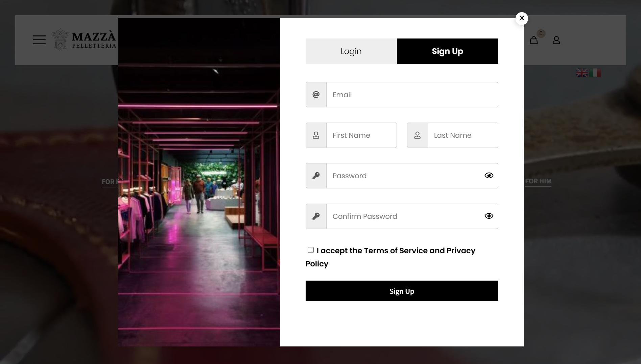Image resolution: width=641 pixels, height=364 pixels.
Task: Click the key icon beside Password
Action: (316, 176)
